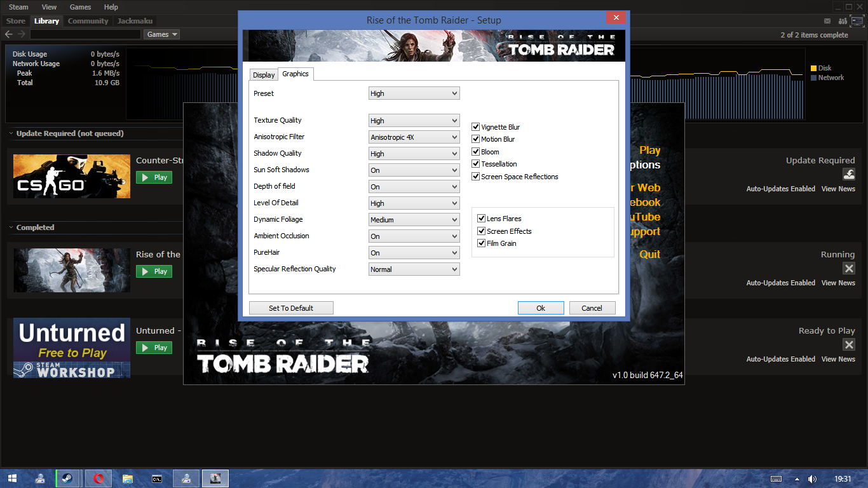Image resolution: width=868 pixels, height=488 pixels.
Task: Click Set To Default button
Action: tap(291, 308)
